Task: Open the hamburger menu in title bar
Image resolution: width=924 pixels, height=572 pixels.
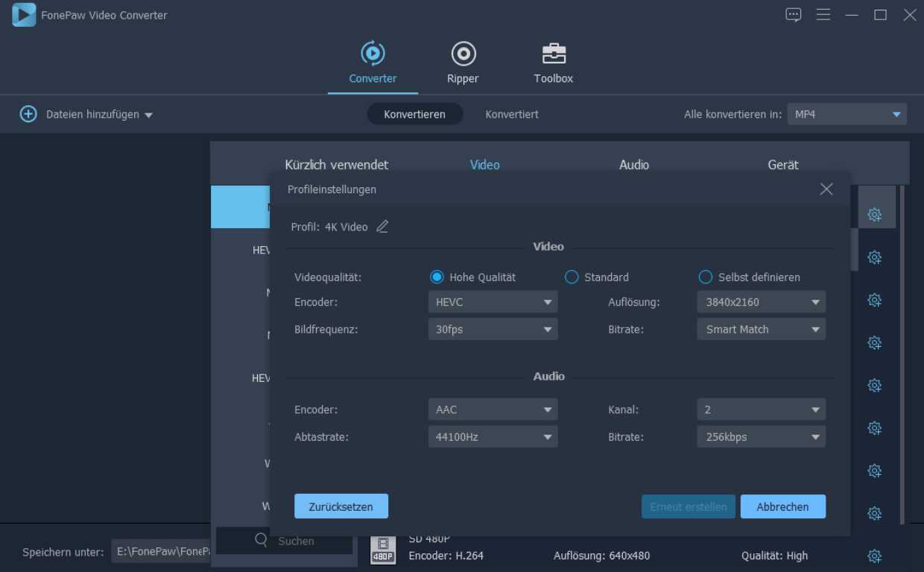Action: coord(823,15)
